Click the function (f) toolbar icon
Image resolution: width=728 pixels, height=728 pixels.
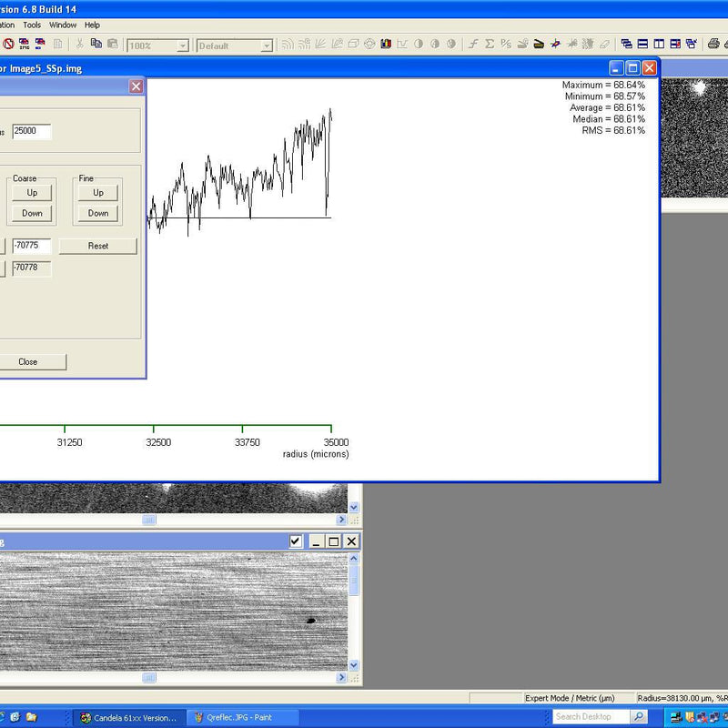click(x=472, y=44)
